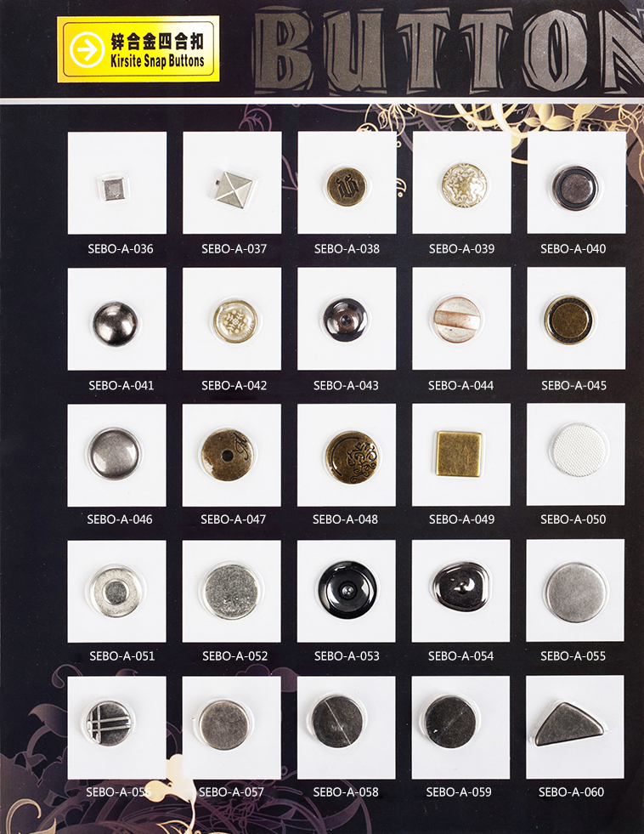The width and height of the screenshot is (644, 834).
Task: Click the SEBO-A-052 product code label
Action: click(x=234, y=655)
